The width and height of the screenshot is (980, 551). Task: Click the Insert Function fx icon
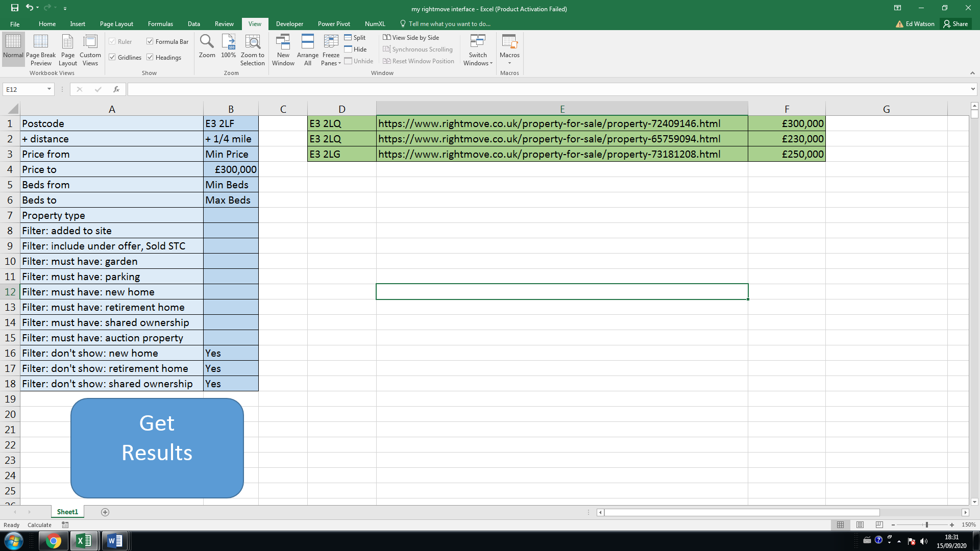[x=116, y=89]
